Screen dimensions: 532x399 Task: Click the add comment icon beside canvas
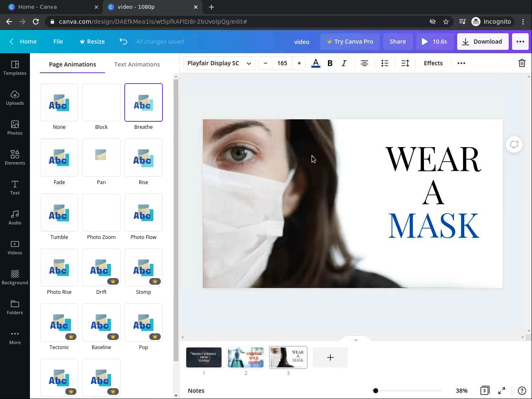click(514, 144)
